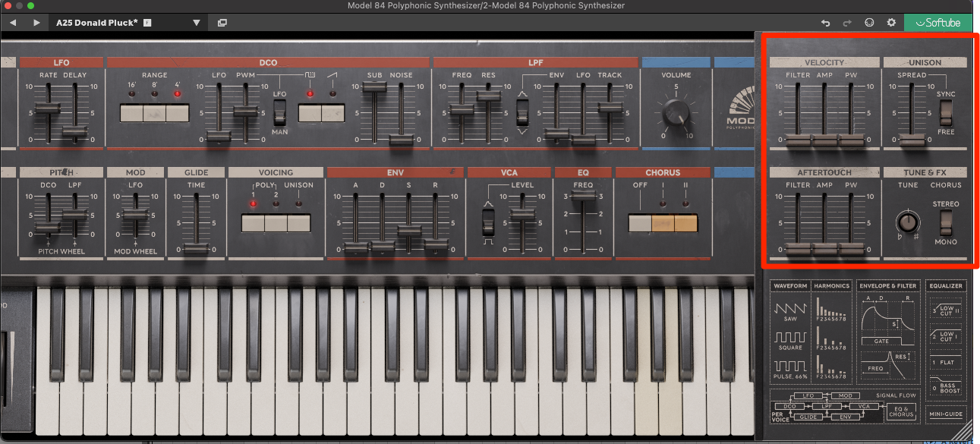The width and height of the screenshot is (980, 444).
Task: Open the preset list dropdown arrow
Action: coord(196,23)
